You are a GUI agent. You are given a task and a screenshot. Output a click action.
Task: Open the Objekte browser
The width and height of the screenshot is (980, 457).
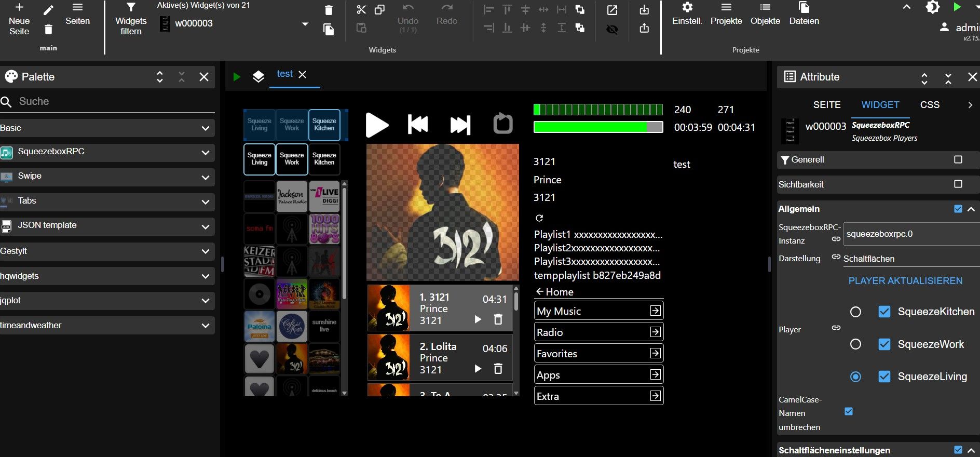[765, 15]
